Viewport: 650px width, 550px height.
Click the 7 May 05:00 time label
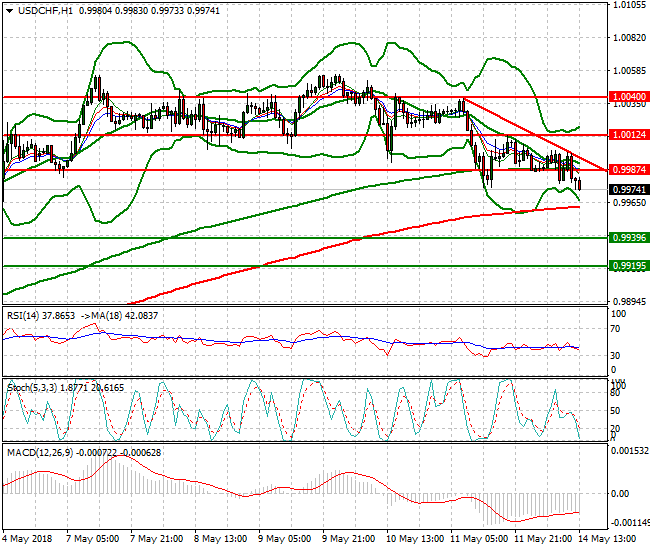click(92, 539)
